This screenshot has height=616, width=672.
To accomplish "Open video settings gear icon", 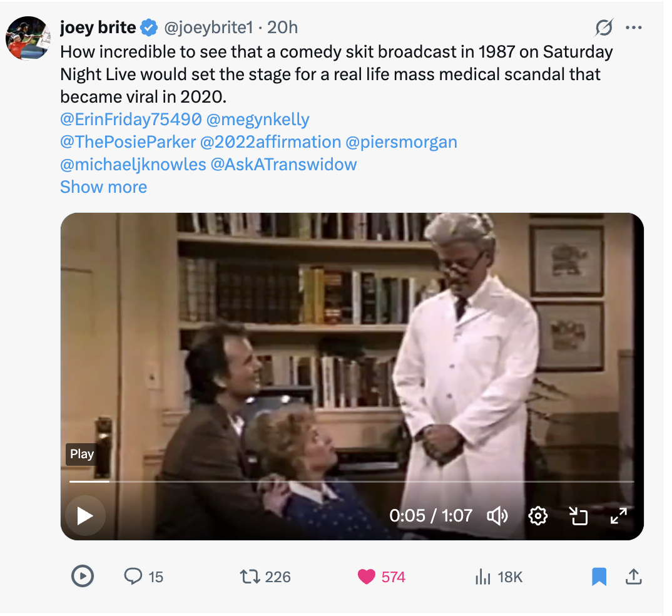I will [538, 516].
